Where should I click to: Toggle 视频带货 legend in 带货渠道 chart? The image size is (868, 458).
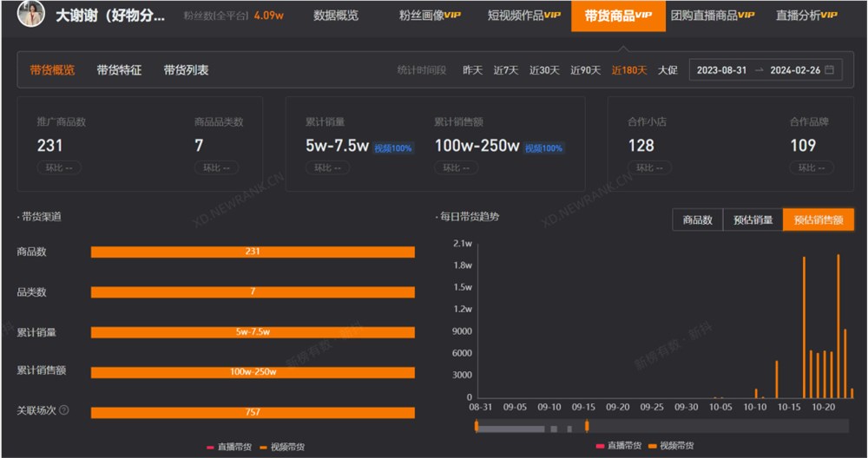[x=282, y=447]
